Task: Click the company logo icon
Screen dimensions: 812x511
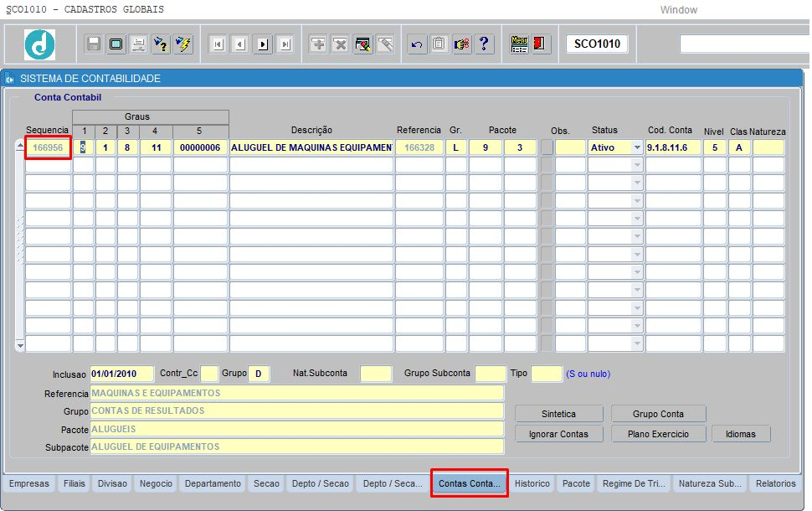Action: tap(39, 44)
